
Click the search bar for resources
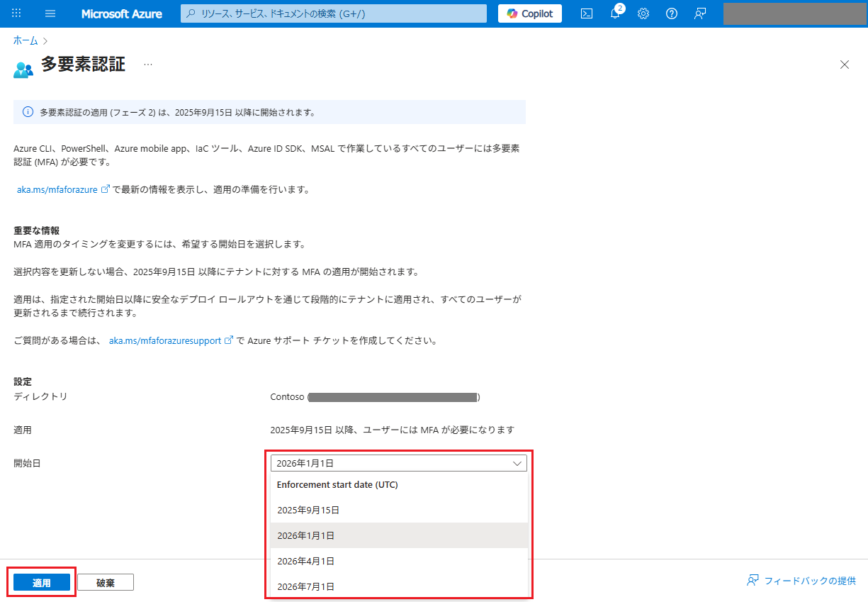(333, 13)
